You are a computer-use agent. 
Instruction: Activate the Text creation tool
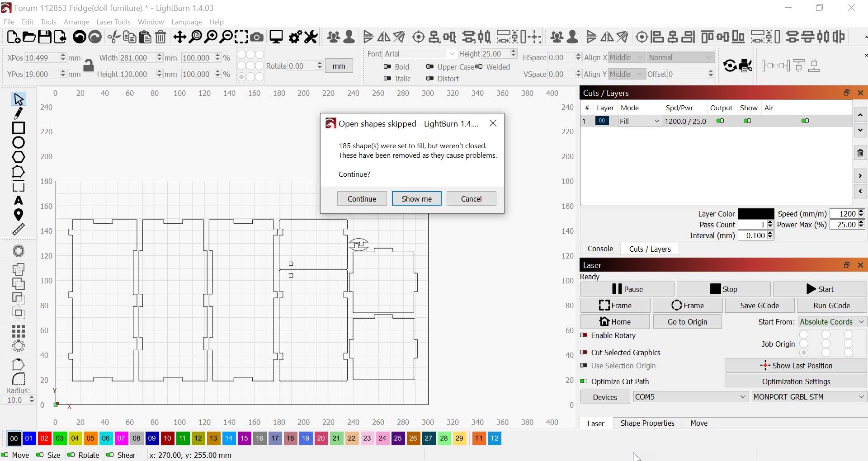(x=19, y=201)
